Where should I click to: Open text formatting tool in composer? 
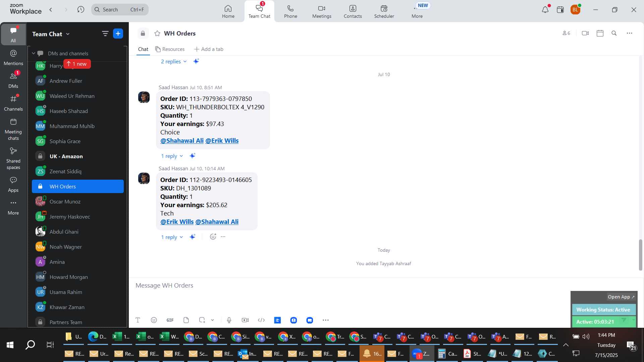click(138, 320)
